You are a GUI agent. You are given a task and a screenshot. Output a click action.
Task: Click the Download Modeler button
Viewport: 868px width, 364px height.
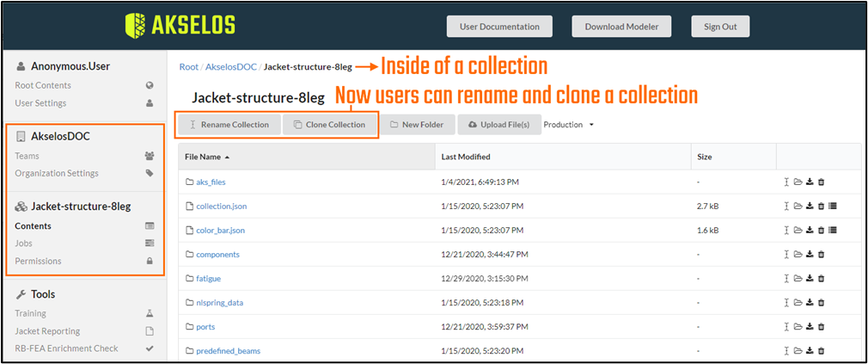[x=620, y=27]
